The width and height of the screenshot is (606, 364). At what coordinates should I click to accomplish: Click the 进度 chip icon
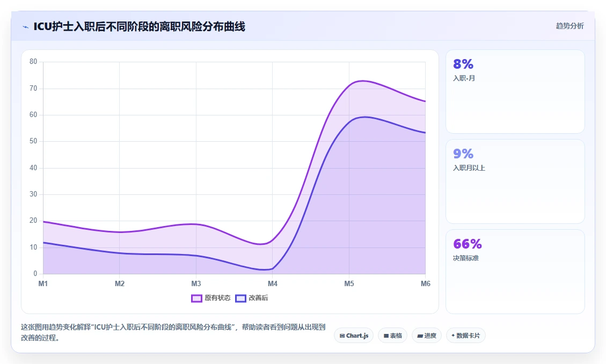420,336
